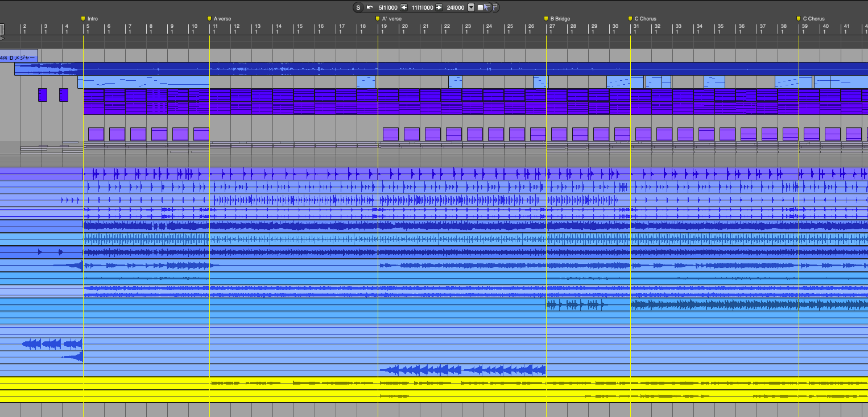Select the A verse marker flag

[x=209, y=19]
